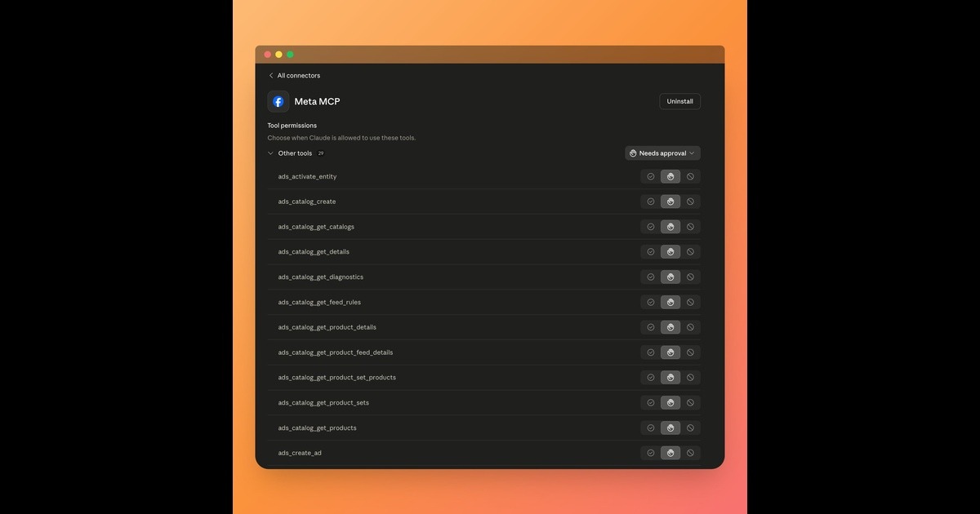
Task: Select the ads_catalog_get_product_feed_details name
Action: [x=335, y=352]
